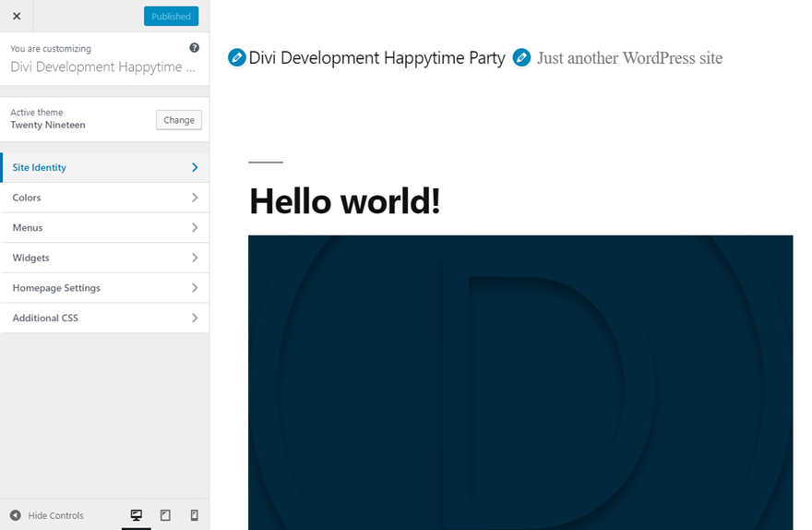
Task: Click the Published button
Action: coord(171,16)
